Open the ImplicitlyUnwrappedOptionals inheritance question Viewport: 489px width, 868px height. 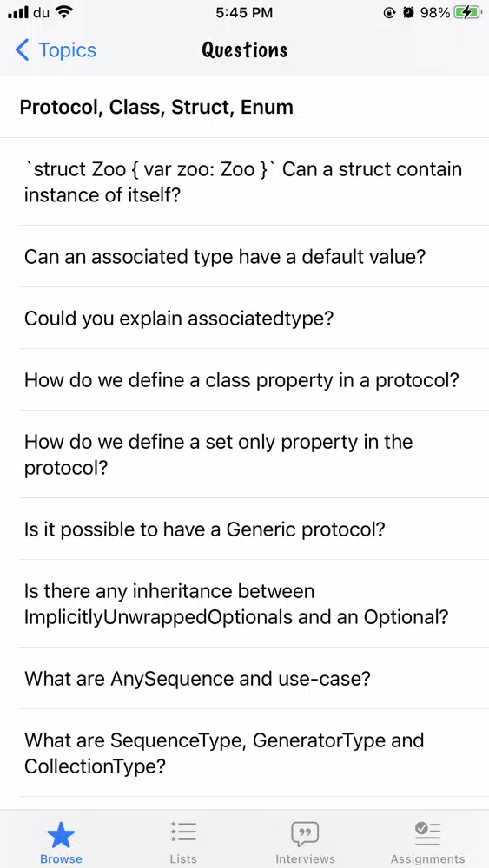click(244, 603)
